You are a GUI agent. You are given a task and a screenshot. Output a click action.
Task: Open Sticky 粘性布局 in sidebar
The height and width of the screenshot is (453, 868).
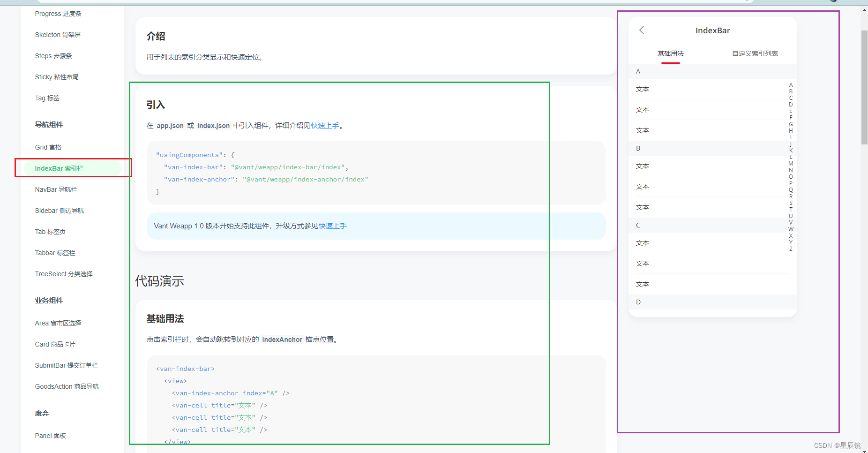pos(57,77)
